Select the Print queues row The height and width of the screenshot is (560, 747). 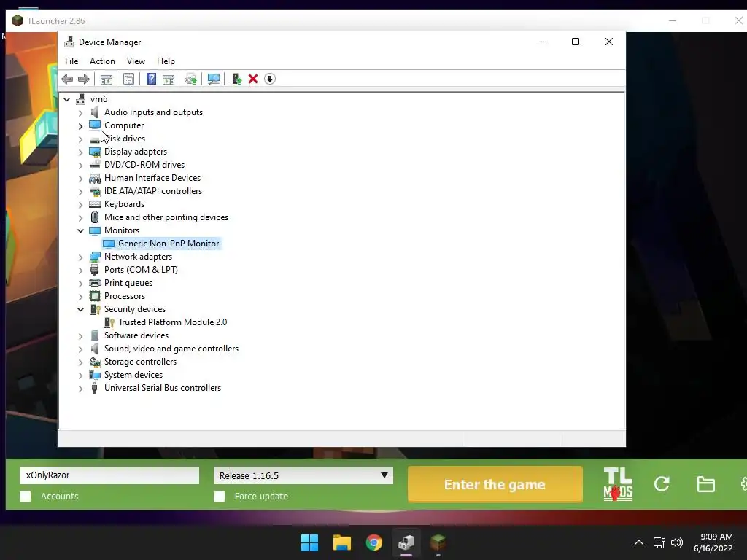pyautogui.click(x=128, y=283)
